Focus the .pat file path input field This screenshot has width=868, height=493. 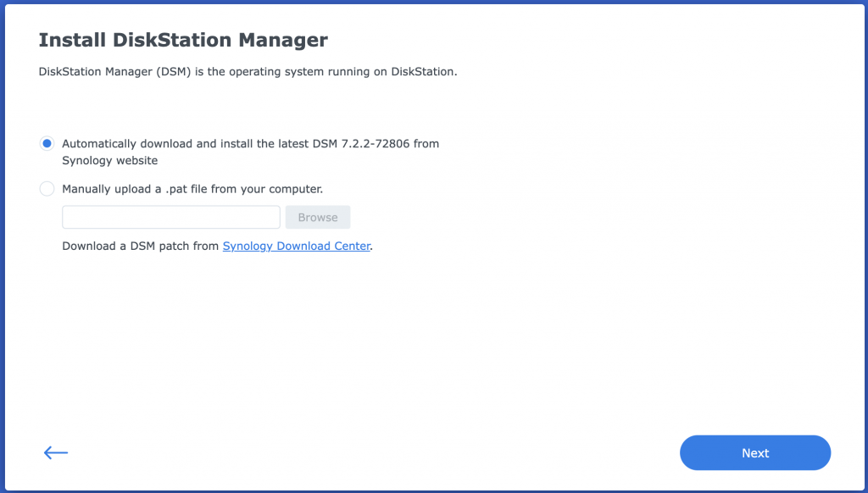click(x=170, y=217)
